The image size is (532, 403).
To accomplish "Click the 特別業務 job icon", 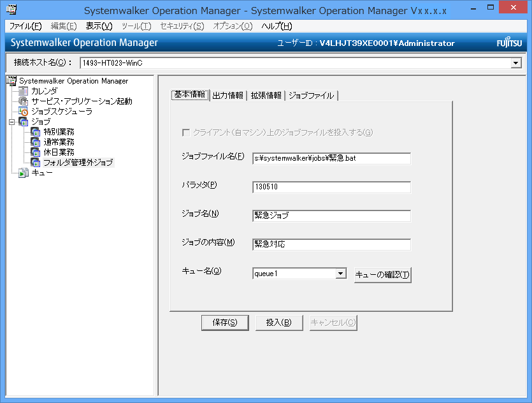I will pos(36,132).
